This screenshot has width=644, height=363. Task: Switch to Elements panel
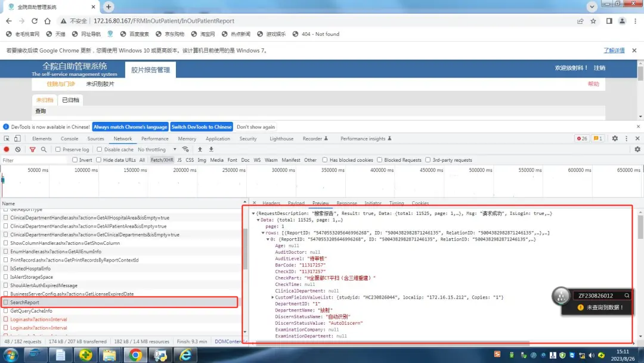(x=42, y=139)
